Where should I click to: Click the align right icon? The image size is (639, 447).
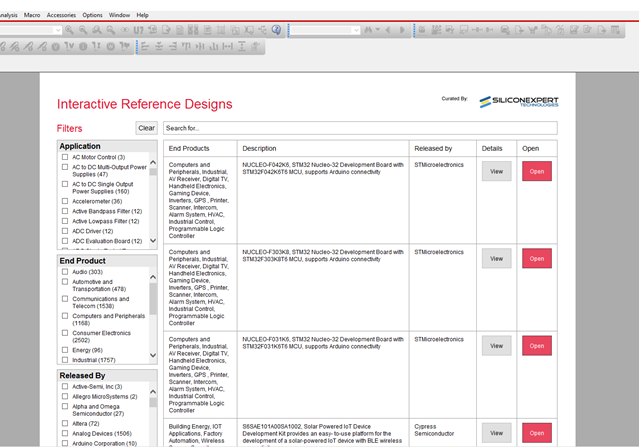[x=173, y=46]
